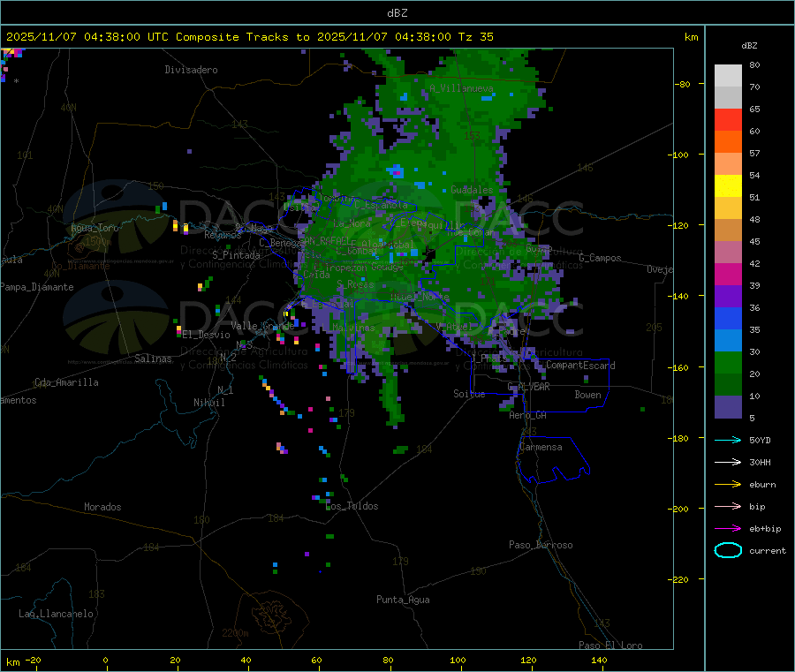Image resolution: width=795 pixels, height=672 pixels.
Task: Click the 30HM white arrow legend icon
Action: (x=728, y=462)
